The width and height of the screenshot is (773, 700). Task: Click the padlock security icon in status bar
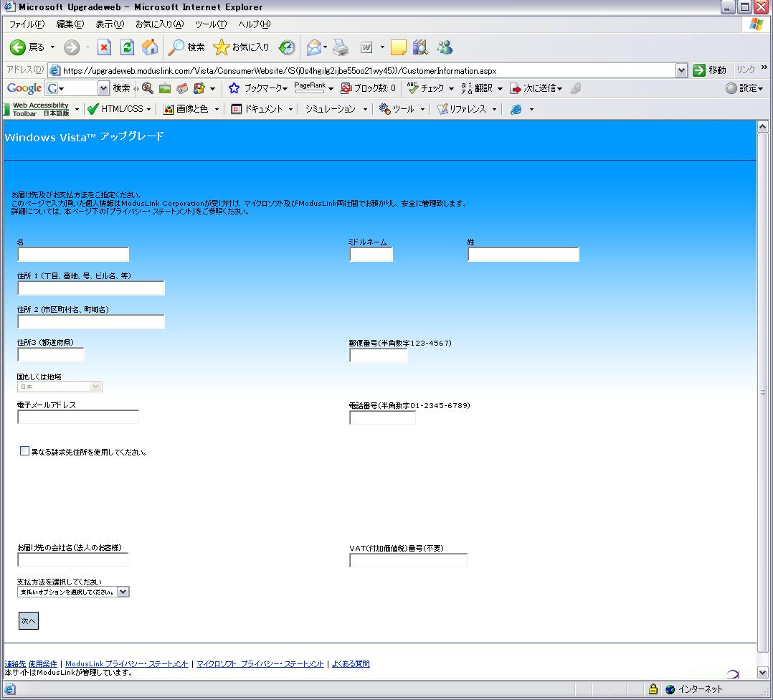click(653, 689)
